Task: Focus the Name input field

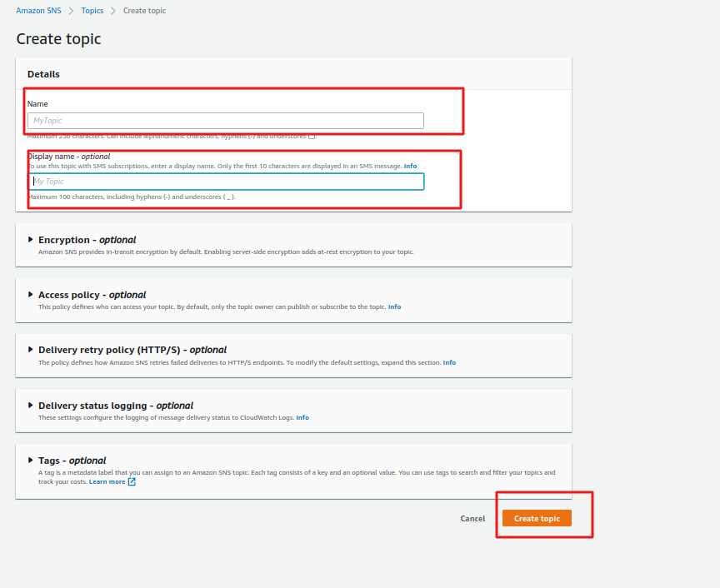Action: pyautogui.click(x=225, y=121)
